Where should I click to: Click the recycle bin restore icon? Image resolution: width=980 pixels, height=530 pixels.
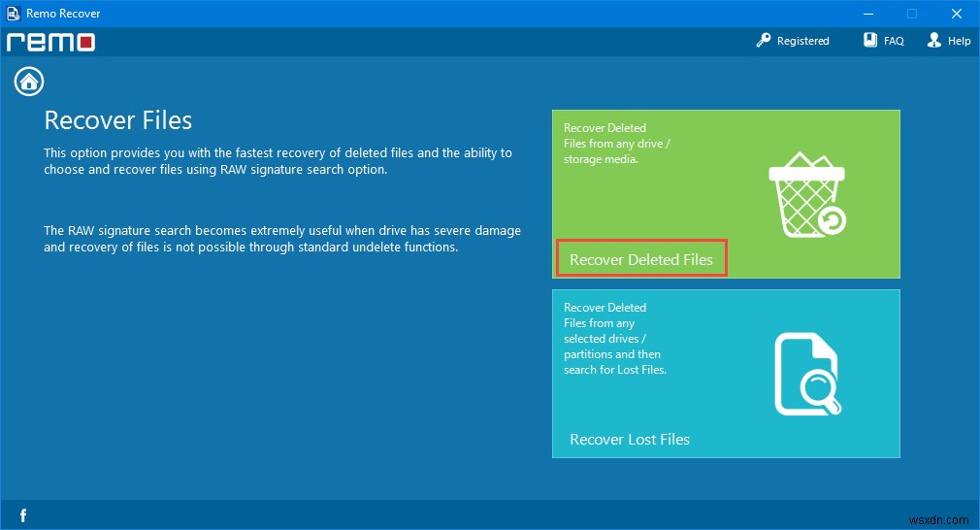click(x=807, y=194)
